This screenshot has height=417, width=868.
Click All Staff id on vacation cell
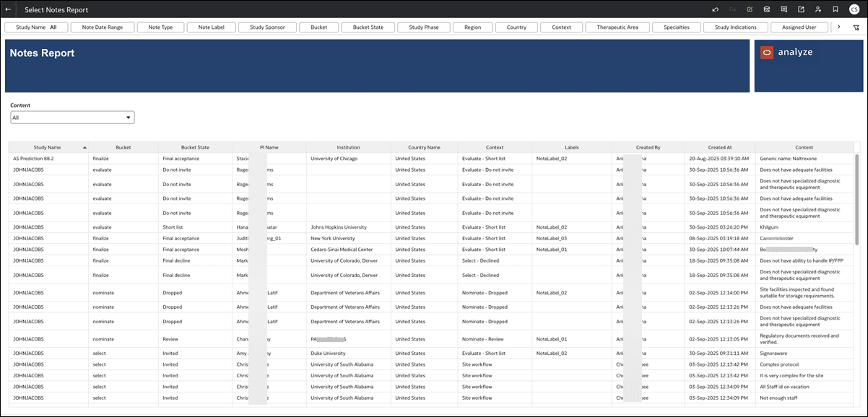(x=804, y=387)
